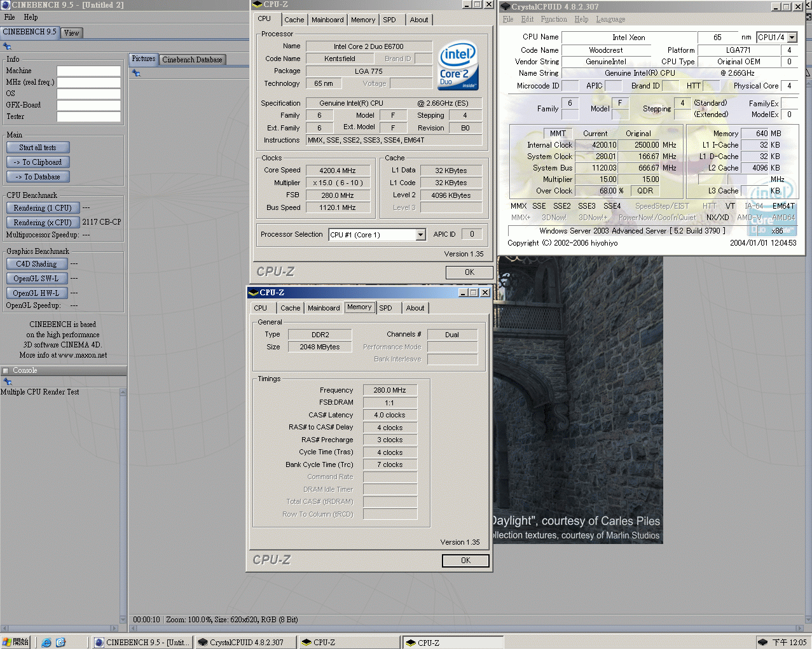
Task: Switch to the About tab in the lower CPU-Z window
Action: click(x=415, y=308)
